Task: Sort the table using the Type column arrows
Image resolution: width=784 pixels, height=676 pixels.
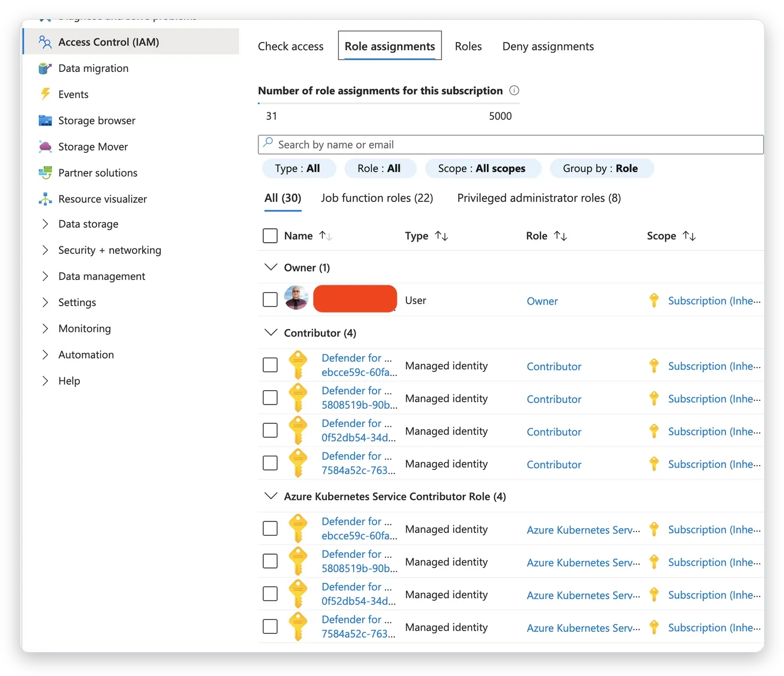Action: [442, 236]
